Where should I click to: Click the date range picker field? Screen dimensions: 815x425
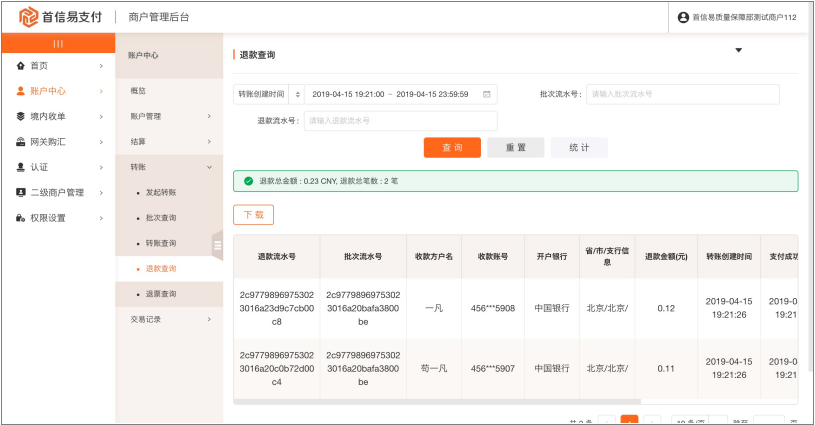click(x=400, y=94)
